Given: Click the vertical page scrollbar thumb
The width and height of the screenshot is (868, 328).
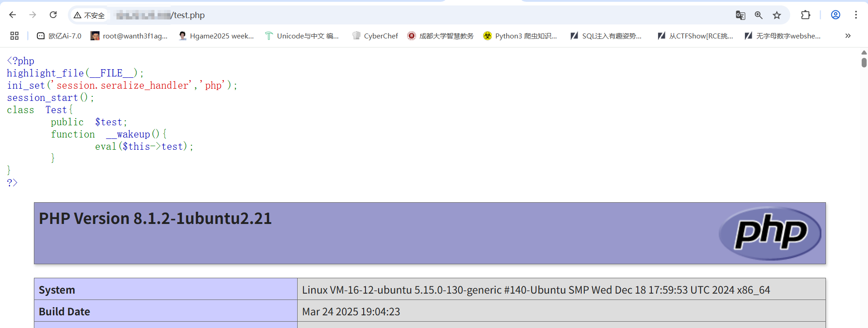Looking at the screenshot, I should coord(864,62).
